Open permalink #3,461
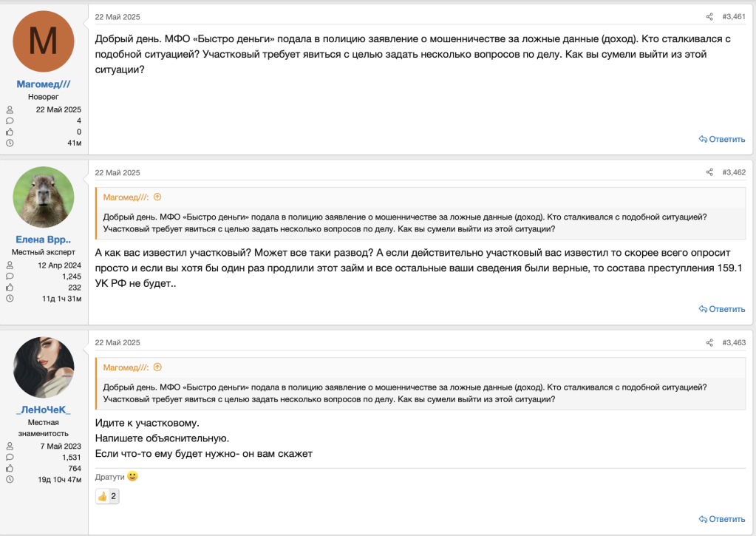The height and width of the screenshot is (536, 756). 733,17
